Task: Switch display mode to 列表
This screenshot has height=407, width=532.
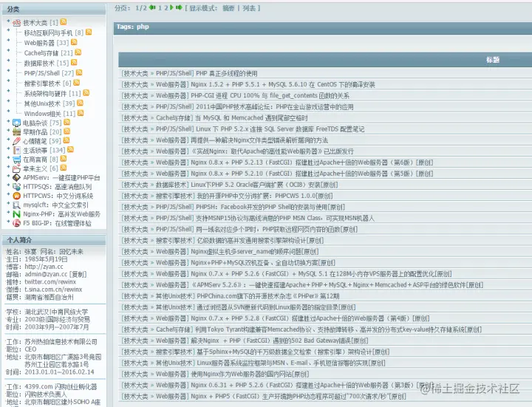Action: tap(249, 8)
